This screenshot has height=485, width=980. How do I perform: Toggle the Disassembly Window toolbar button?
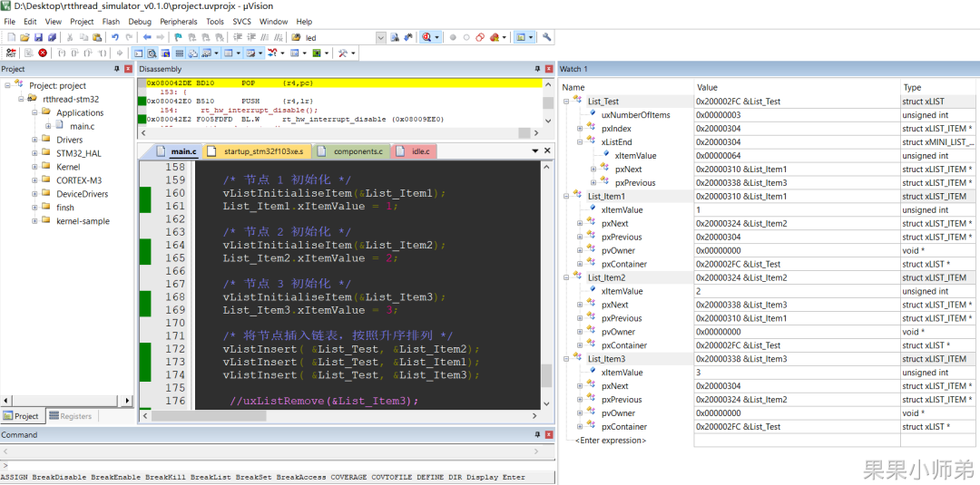(x=152, y=53)
